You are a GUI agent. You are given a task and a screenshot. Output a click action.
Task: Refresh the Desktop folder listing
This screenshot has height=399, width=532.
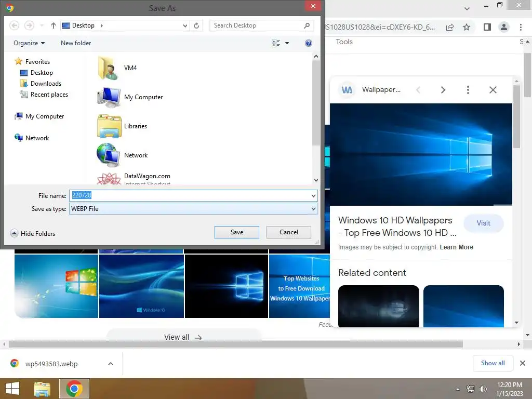196,25
